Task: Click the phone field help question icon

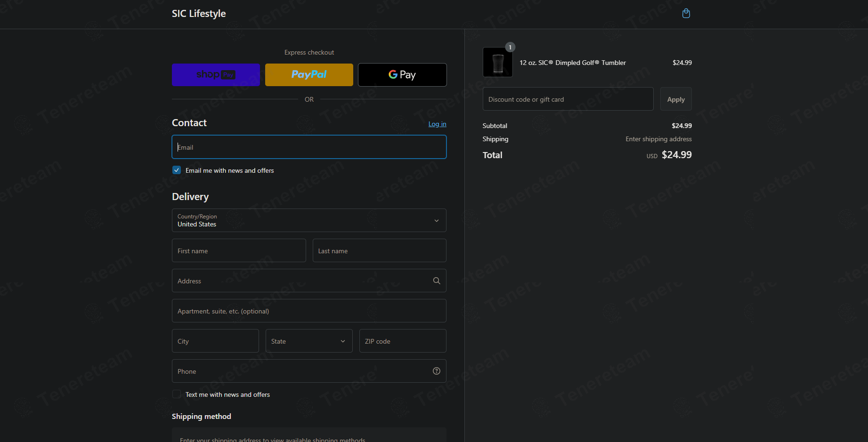Action: point(437,371)
